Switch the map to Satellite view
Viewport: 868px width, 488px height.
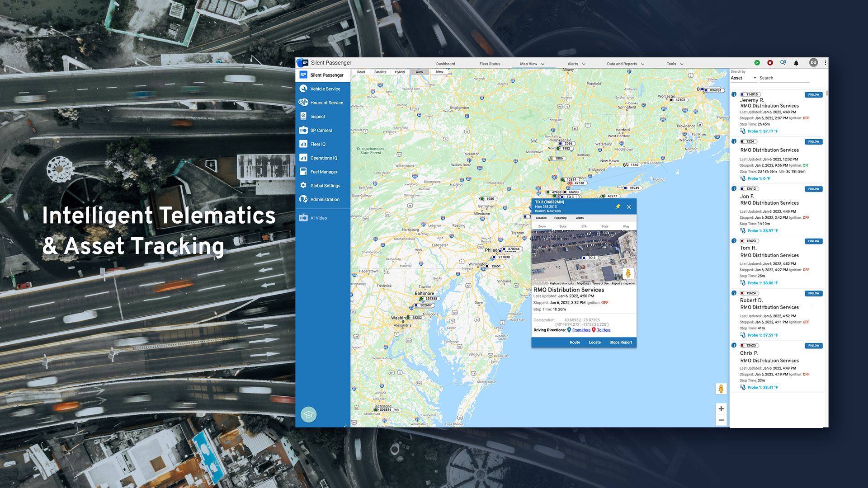tap(380, 72)
